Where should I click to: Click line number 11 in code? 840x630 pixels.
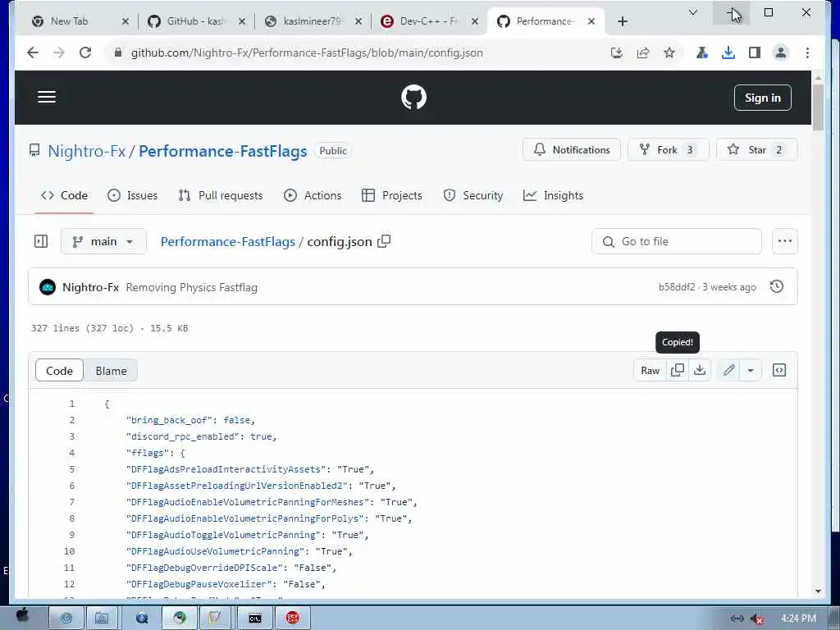[x=69, y=568]
